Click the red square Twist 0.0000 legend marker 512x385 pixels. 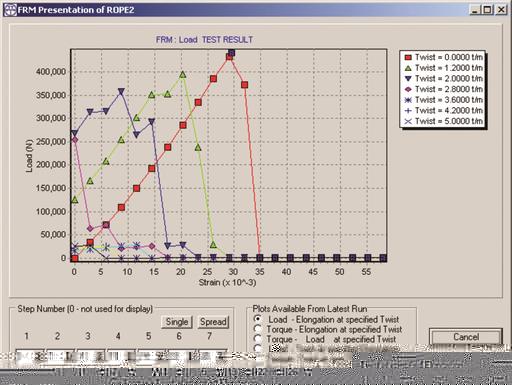(x=408, y=57)
